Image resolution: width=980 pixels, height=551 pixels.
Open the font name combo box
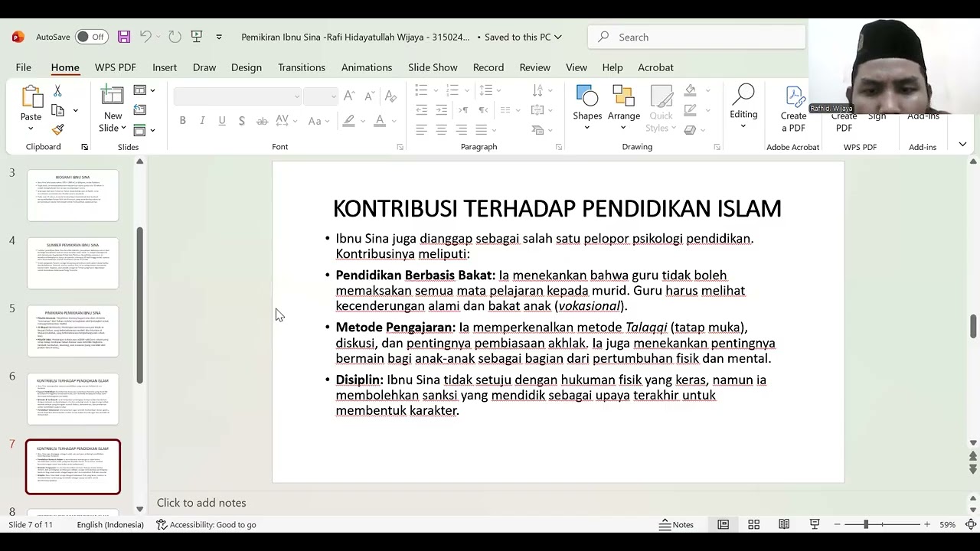[x=237, y=96]
